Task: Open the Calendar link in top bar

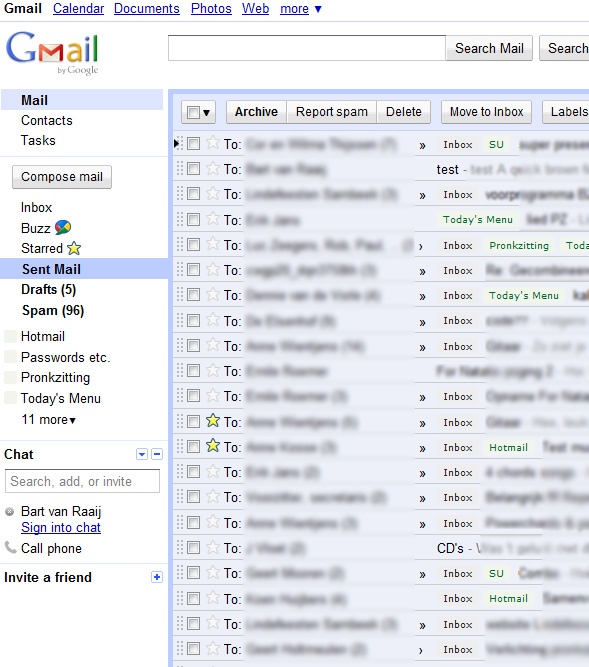Action: (x=79, y=9)
